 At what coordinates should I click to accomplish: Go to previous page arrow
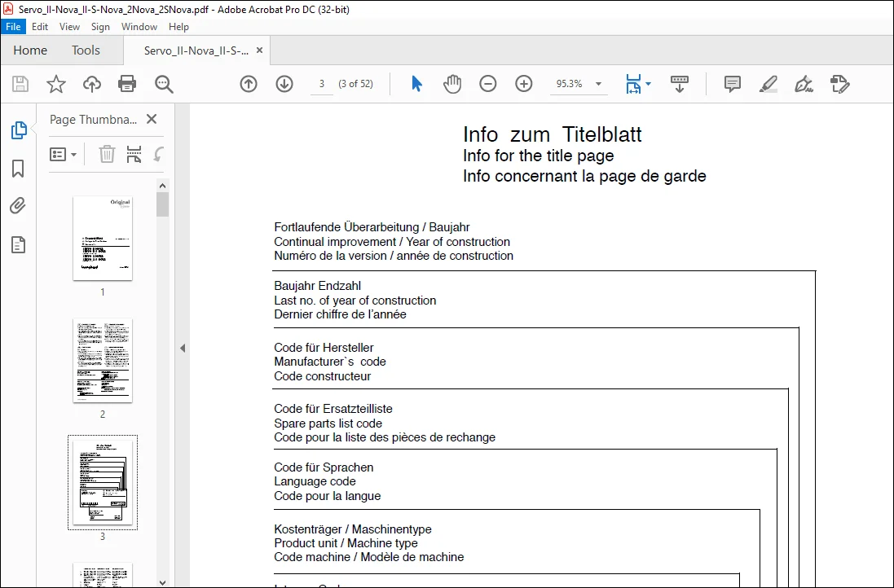click(x=249, y=84)
